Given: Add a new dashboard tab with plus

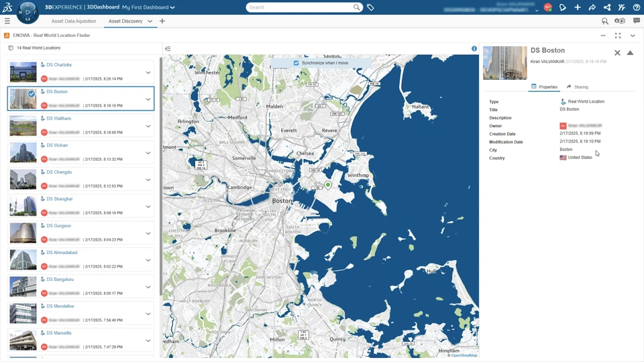Looking at the screenshot, I should tap(162, 21).
